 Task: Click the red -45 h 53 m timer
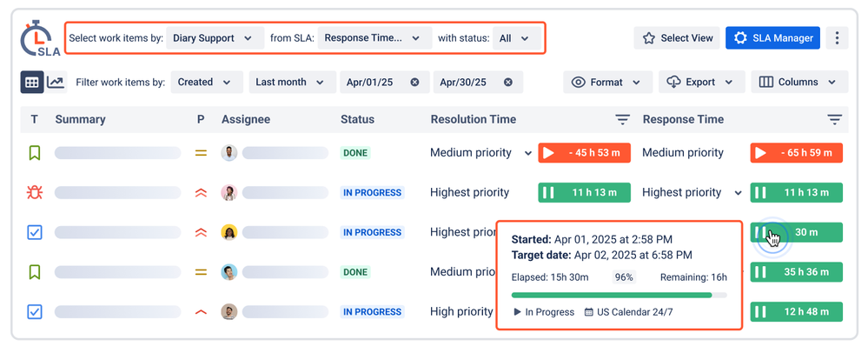coord(584,153)
